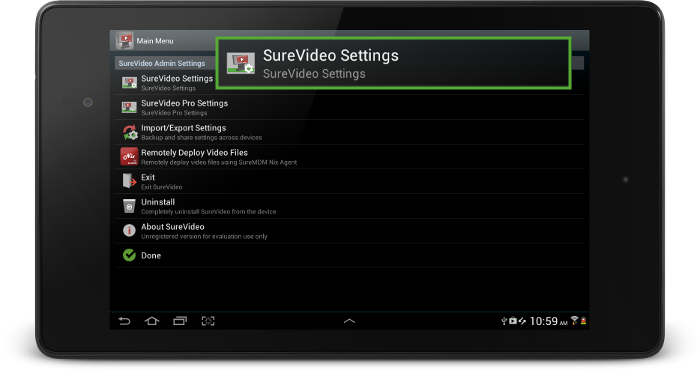Tap the Done entry
700x370 pixels.
(x=350, y=255)
